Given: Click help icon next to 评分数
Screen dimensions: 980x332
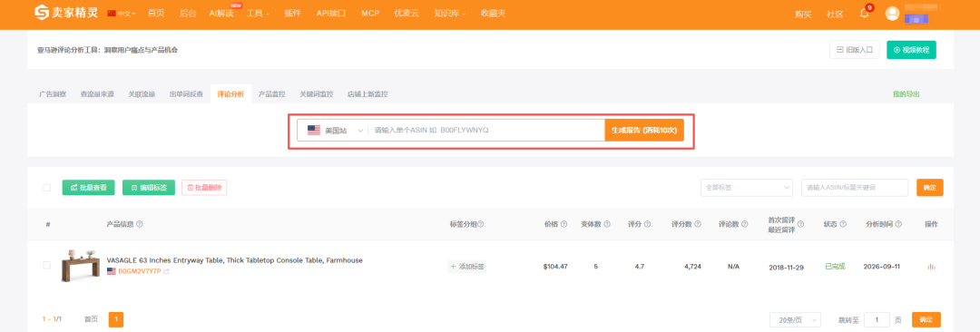Looking at the screenshot, I should [x=698, y=224].
